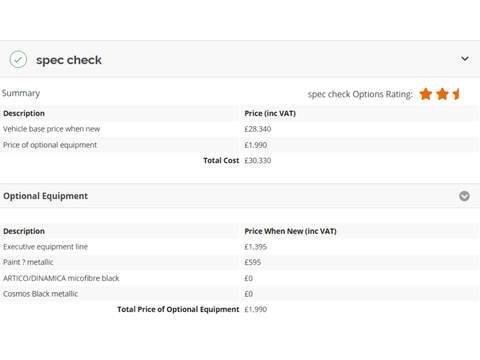Click the £0 price for ARTICO/DINAMICA
Screen dimensions: 480x360
(249, 278)
